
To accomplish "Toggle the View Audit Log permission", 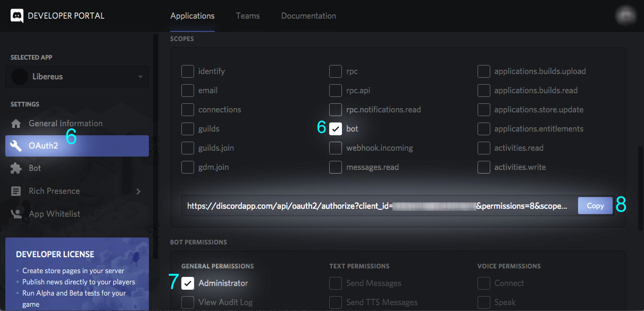I will click(188, 302).
